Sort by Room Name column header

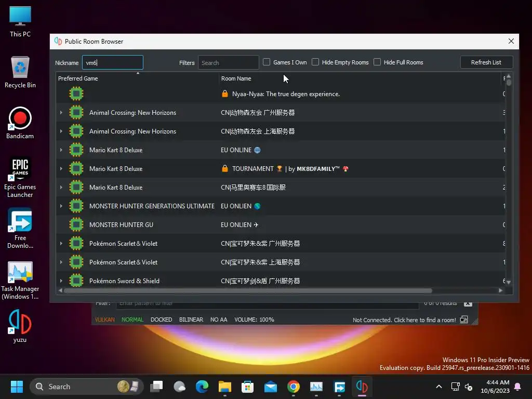(361, 78)
